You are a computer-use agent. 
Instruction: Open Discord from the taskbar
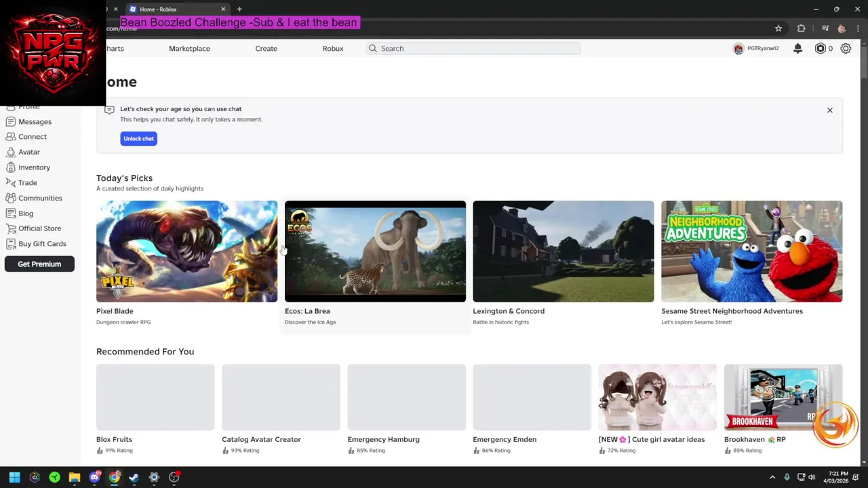(x=94, y=477)
